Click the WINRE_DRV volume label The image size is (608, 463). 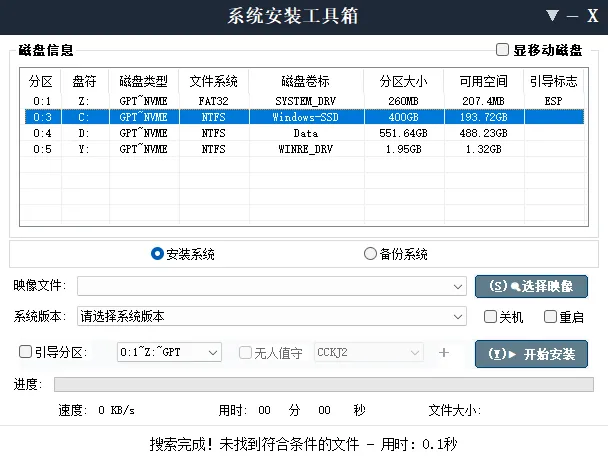306,149
